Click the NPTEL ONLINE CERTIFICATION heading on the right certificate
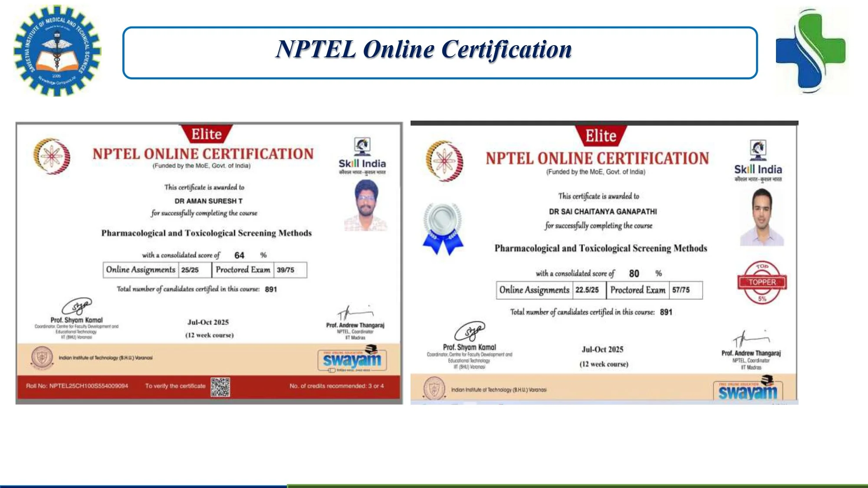868x488 pixels. [597, 158]
